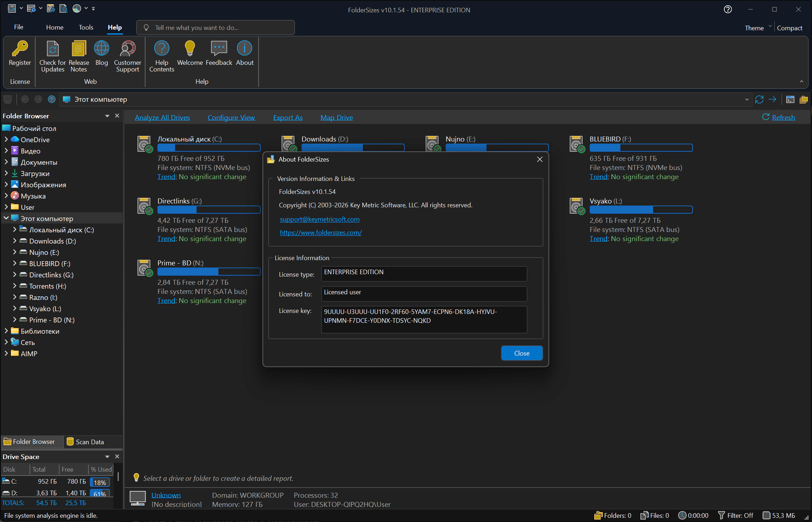Switch to the Home ribbon tab
This screenshot has height=522, width=812.
tap(55, 27)
